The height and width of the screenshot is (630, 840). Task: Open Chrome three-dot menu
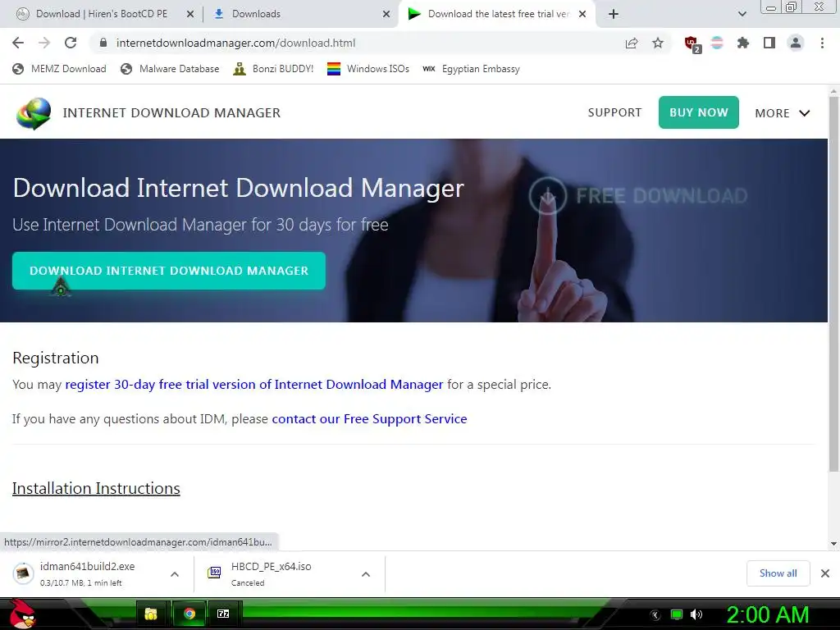tap(822, 43)
